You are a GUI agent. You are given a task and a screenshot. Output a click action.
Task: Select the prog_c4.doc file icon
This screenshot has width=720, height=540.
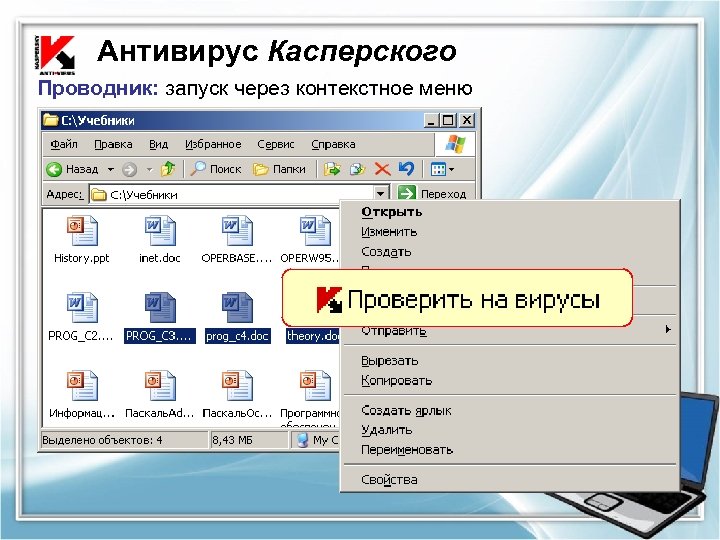click(x=237, y=308)
